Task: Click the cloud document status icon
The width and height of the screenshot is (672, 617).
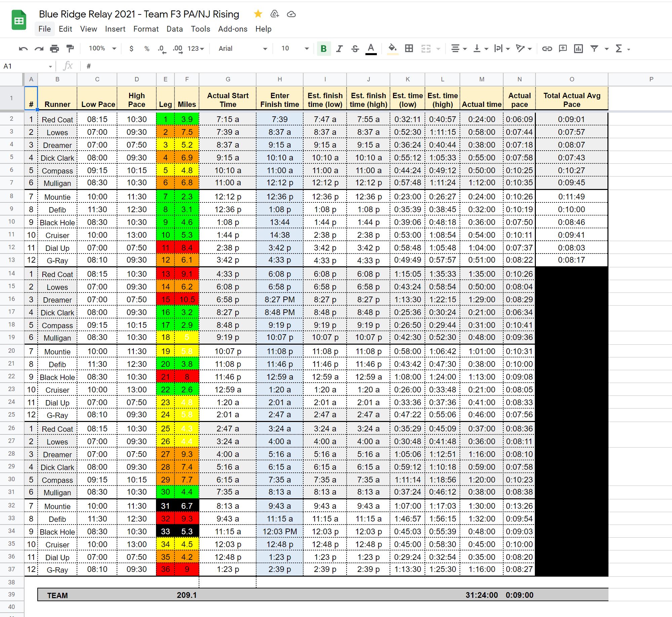Action: point(291,14)
